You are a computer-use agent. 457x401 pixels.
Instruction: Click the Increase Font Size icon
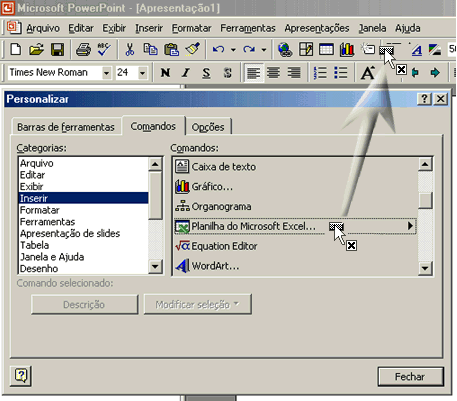[x=368, y=73]
